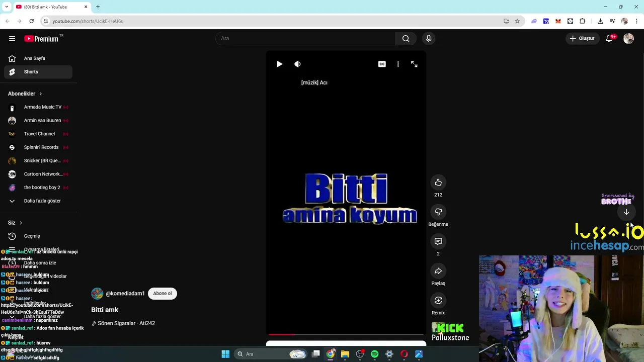
Task: Click the search magnifier button
Action: pyautogui.click(x=406, y=38)
